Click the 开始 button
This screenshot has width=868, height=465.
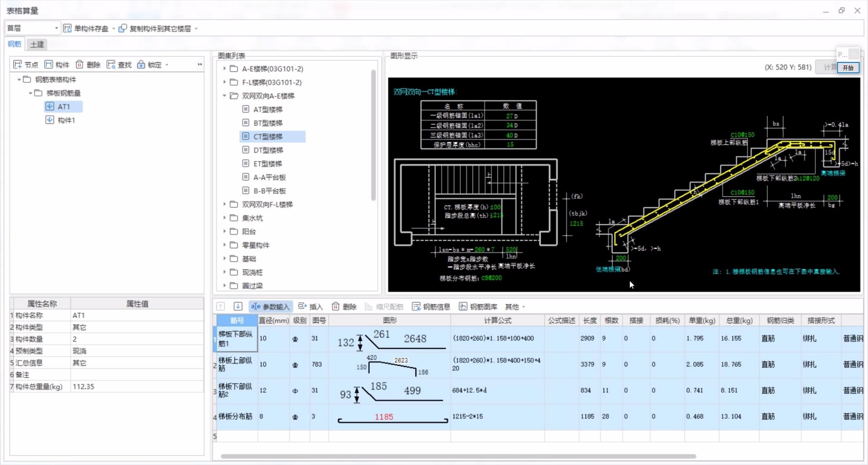pyautogui.click(x=848, y=68)
